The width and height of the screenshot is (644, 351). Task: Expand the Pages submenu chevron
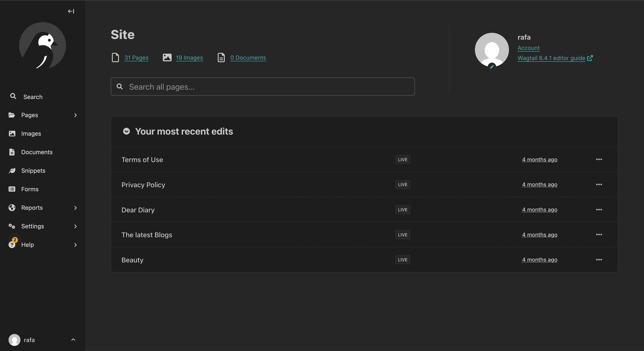coord(75,115)
